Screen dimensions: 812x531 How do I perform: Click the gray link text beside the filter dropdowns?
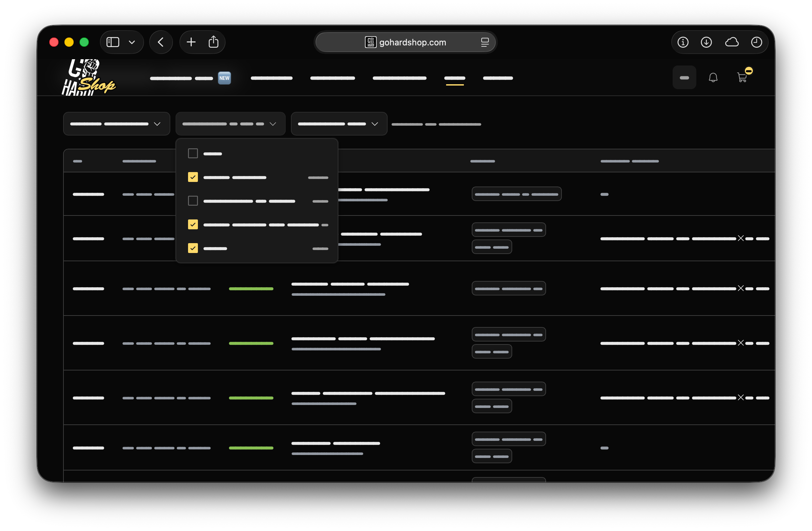(436, 124)
